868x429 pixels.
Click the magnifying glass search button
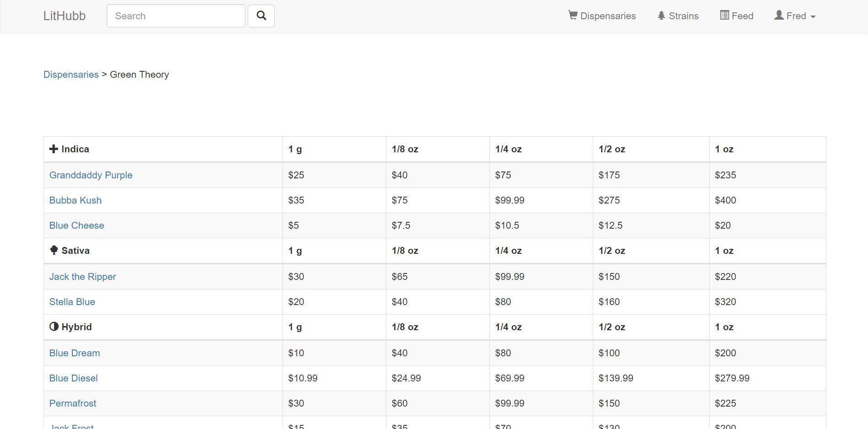point(261,16)
